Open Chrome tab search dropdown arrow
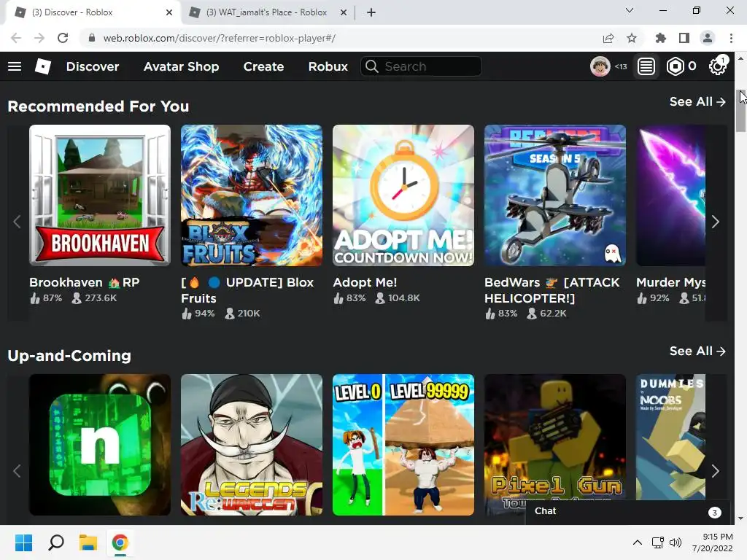Screen dimensions: 747x560 630,10
